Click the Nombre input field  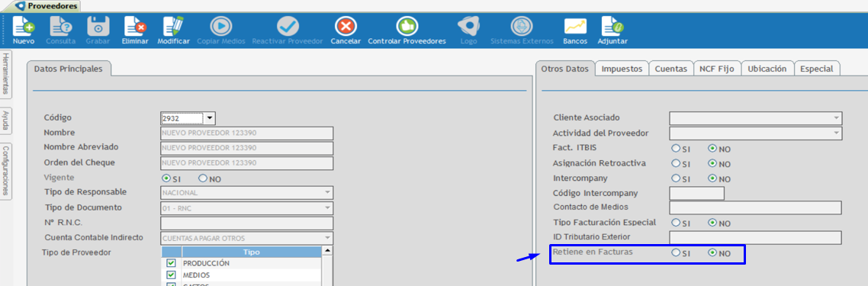[247, 133]
